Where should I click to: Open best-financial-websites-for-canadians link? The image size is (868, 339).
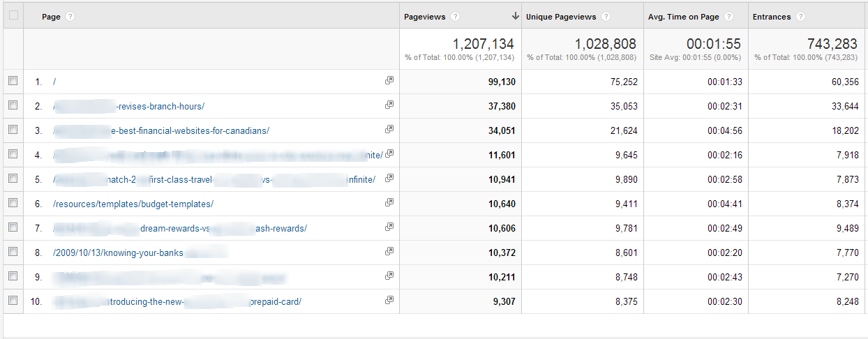161,131
